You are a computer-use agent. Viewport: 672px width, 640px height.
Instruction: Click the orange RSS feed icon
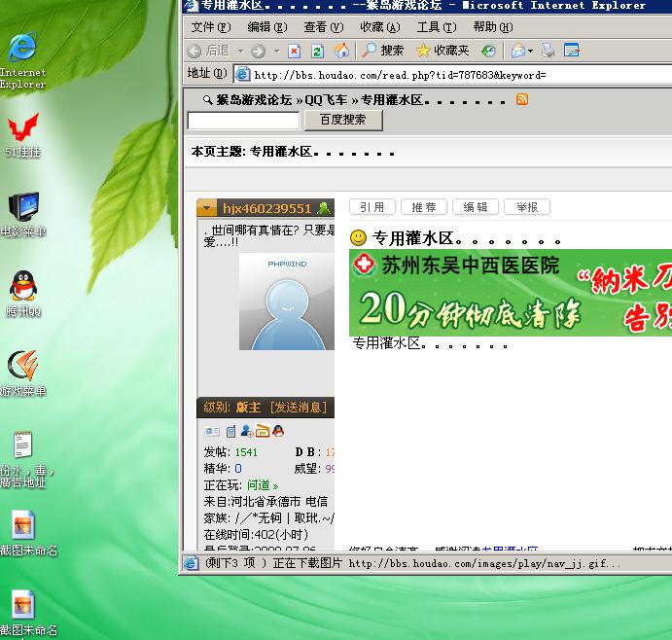pyautogui.click(x=522, y=99)
